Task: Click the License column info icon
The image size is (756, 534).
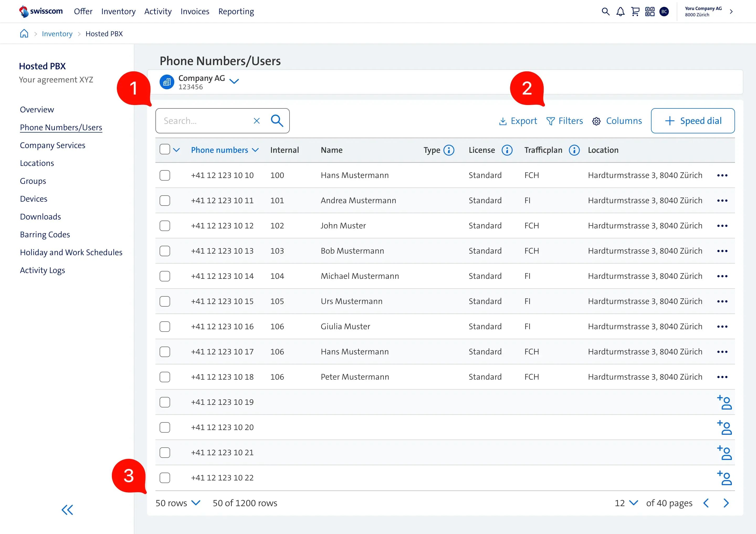Action: tap(507, 150)
